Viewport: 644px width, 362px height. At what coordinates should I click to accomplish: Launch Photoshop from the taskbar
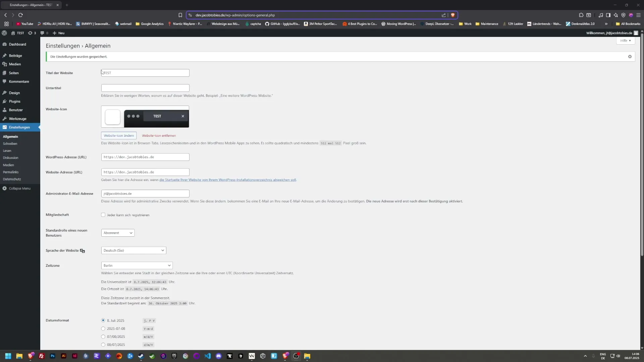[x=52, y=356]
